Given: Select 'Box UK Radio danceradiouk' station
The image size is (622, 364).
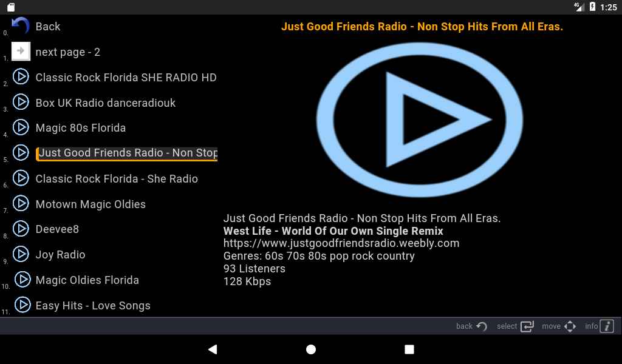Looking at the screenshot, I should coord(106,103).
